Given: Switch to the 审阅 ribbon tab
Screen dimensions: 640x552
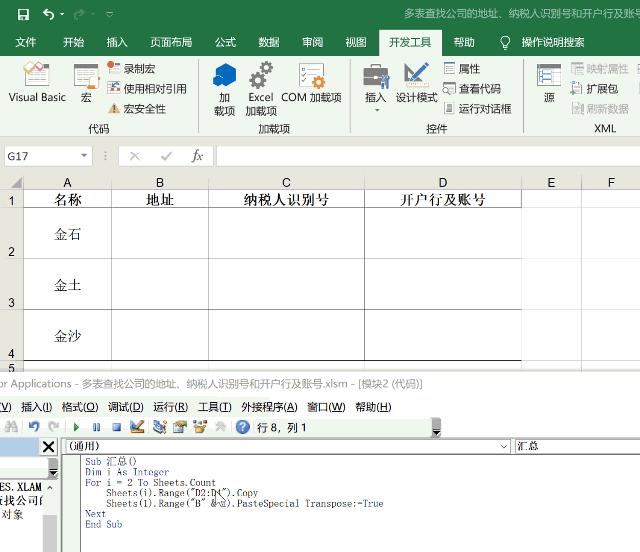Looking at the screenshot, I should coord(312,42).
